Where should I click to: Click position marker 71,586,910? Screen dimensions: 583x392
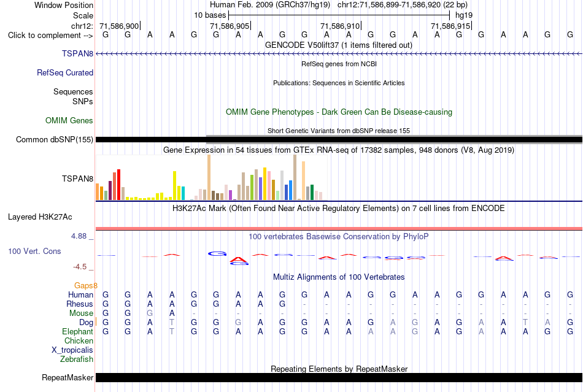340,26
